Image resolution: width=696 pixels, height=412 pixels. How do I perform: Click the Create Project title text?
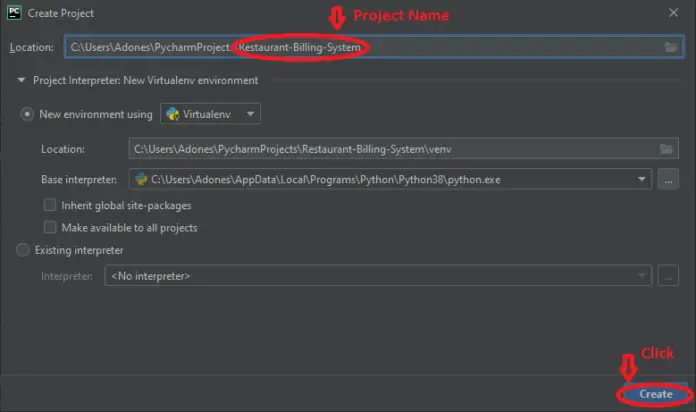[x=61, y=13]
